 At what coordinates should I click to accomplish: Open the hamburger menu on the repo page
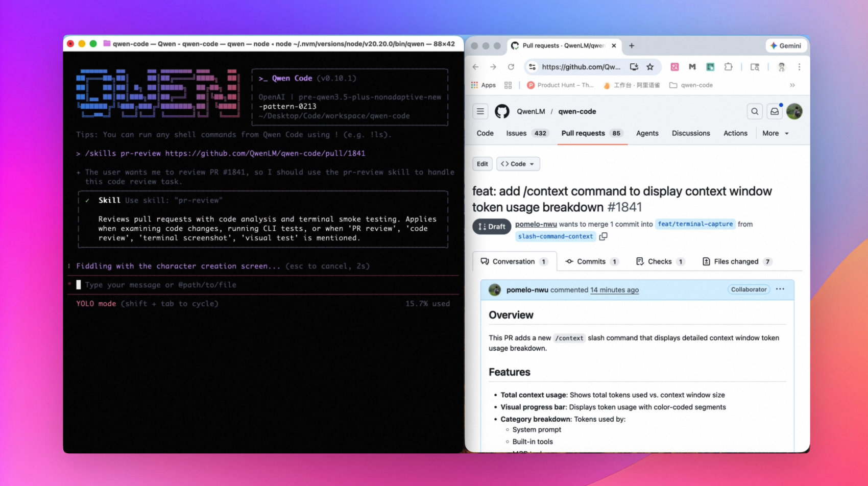pyautogui.click(x=480, y=111)
